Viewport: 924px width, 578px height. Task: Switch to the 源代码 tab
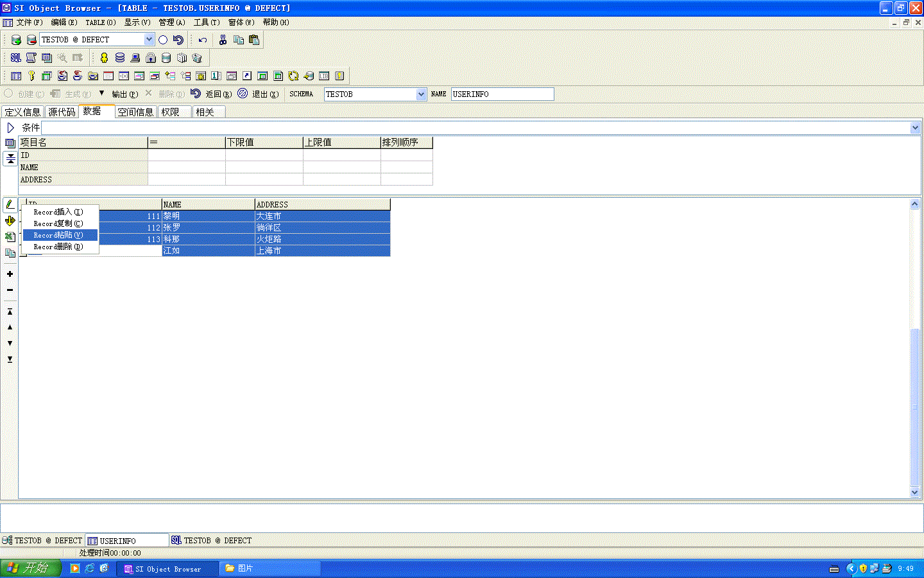tap(62, 112)
